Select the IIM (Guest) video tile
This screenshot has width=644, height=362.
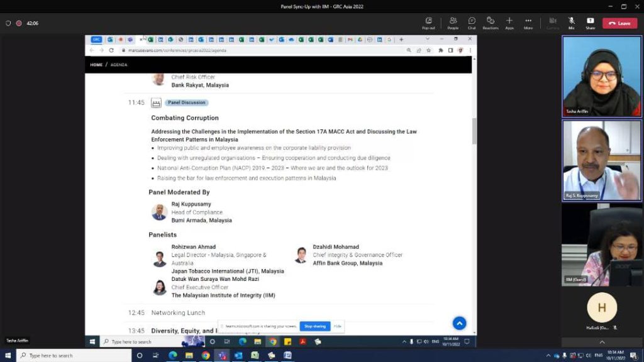[x=602, y=244]
